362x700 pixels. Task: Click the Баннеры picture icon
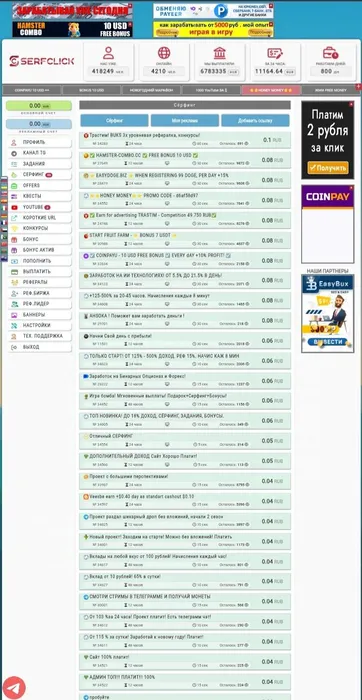pos(14,315)
